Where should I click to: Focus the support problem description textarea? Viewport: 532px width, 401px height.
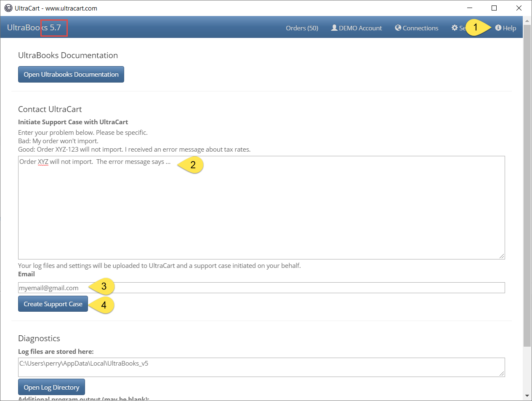[261, 208]
